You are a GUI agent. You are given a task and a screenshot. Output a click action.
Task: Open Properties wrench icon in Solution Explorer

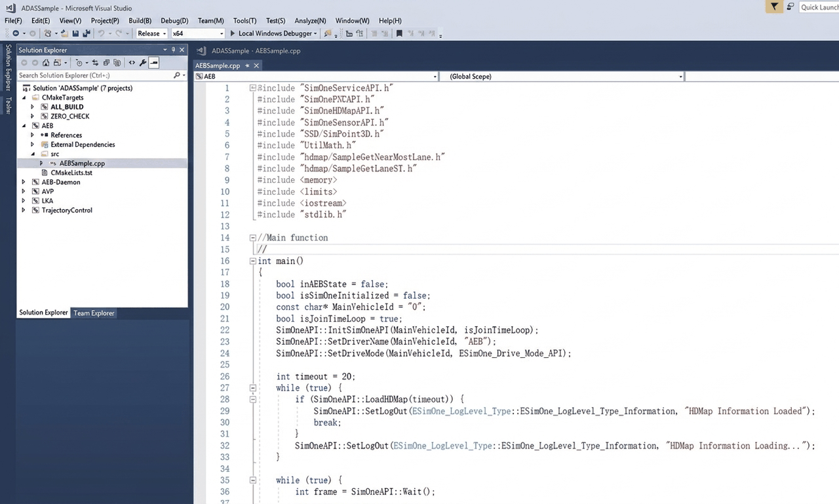click(x=143, y=63)
